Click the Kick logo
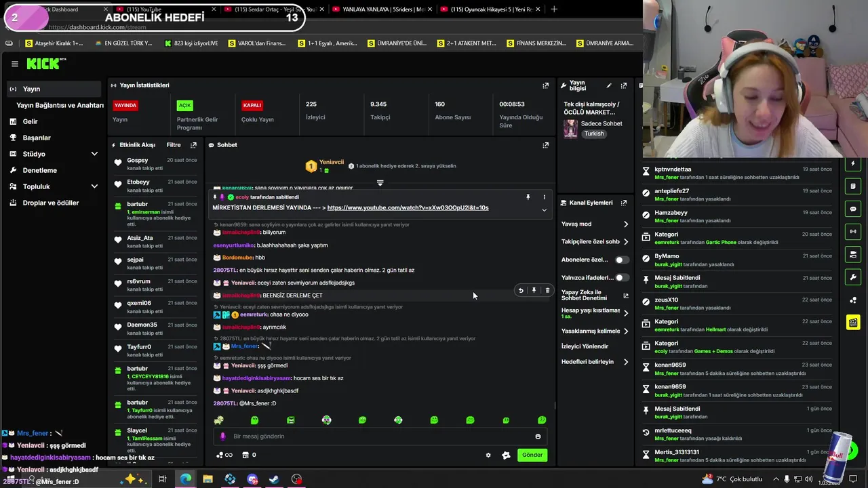Viewport: 868px width, 488px height. tap(47, 64)
